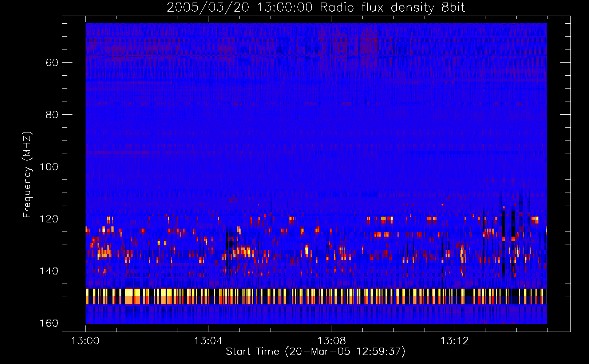The height and width of the screenshot is (364, 589).
Task: Click the 80 frequency tick label
Action: [52, 115]
